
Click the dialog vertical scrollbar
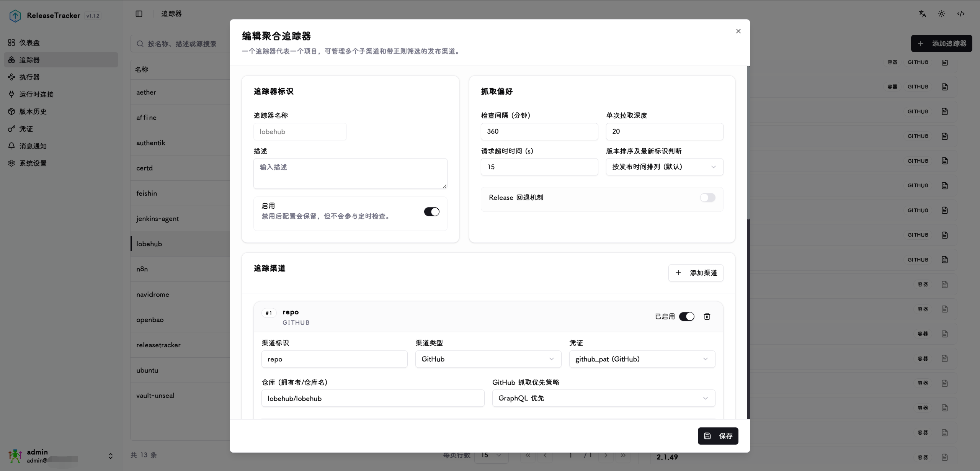coord(748,143)
